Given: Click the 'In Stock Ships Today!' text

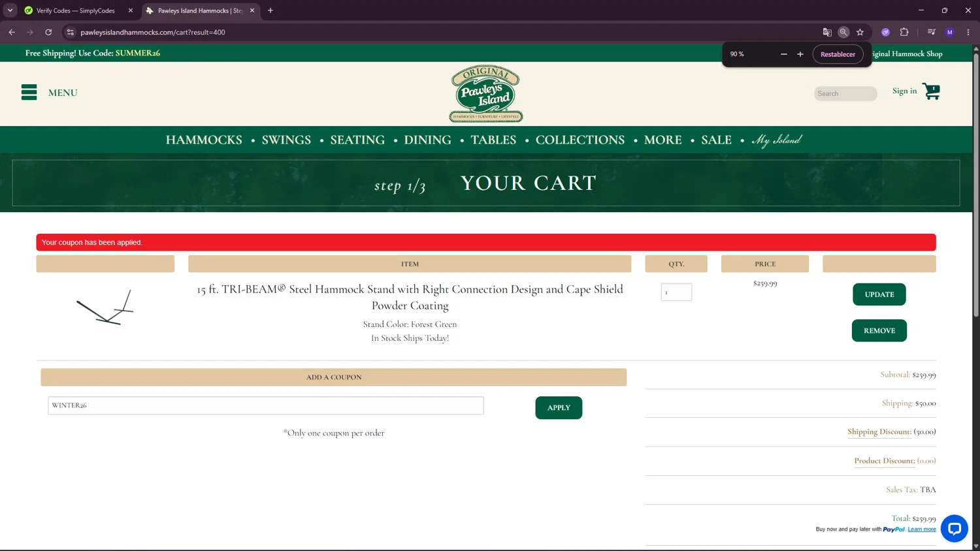Looking at the screenshot, I should point(410,338).
